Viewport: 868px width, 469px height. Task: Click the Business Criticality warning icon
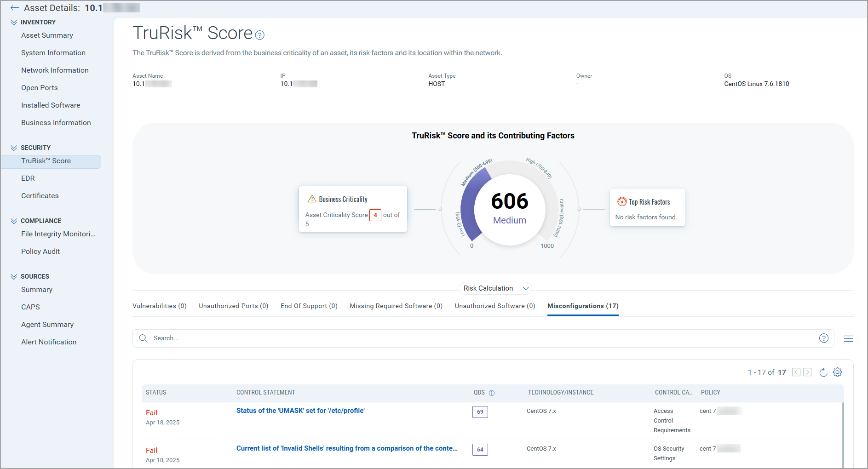pos(312,199)
